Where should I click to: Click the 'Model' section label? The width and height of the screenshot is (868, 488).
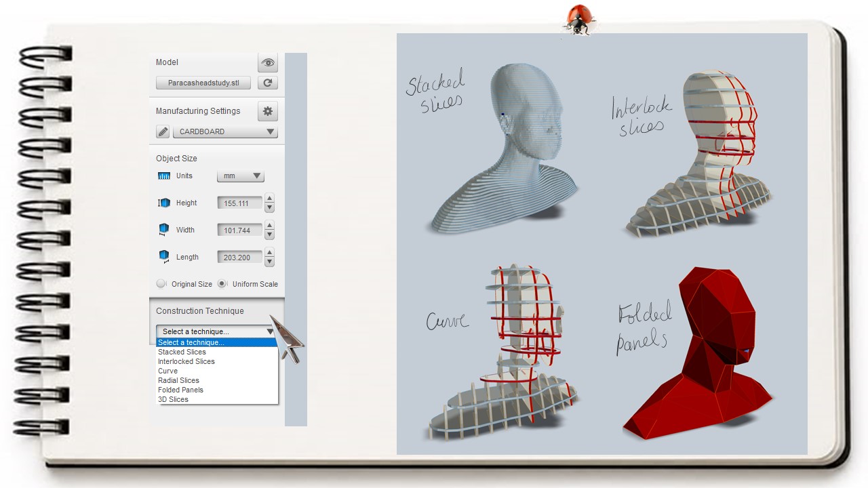point(167,62)
